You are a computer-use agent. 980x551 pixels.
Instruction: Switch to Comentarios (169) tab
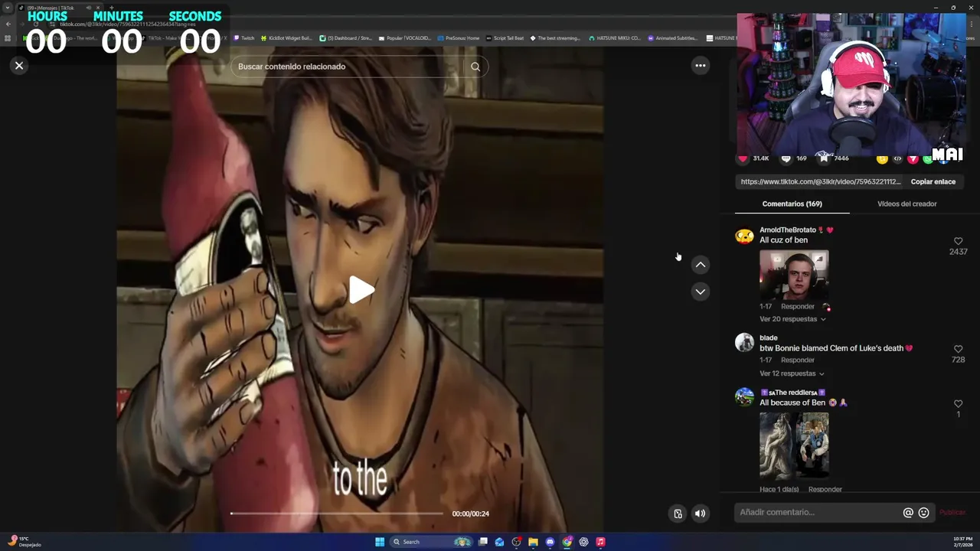(x=792, y=204)
